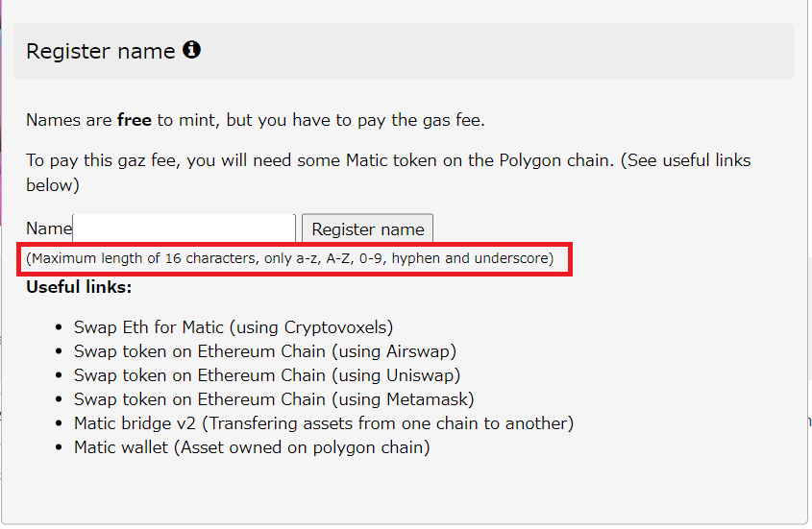
Task: Click the maximum length hint text
Action: tap(290, 258)
